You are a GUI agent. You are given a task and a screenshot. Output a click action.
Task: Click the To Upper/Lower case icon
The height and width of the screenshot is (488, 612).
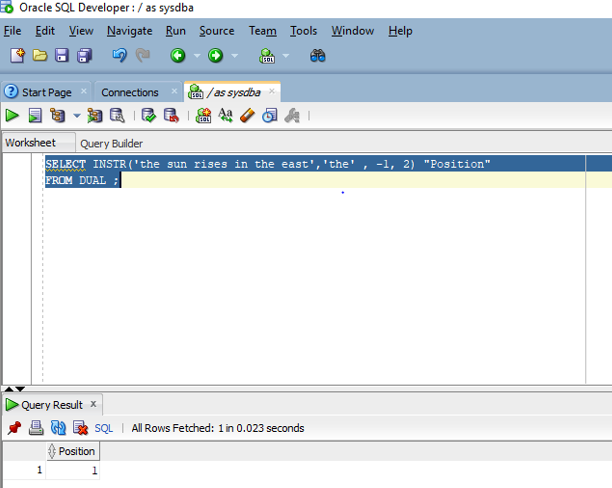pyautogui.click(x=225, y=116)
